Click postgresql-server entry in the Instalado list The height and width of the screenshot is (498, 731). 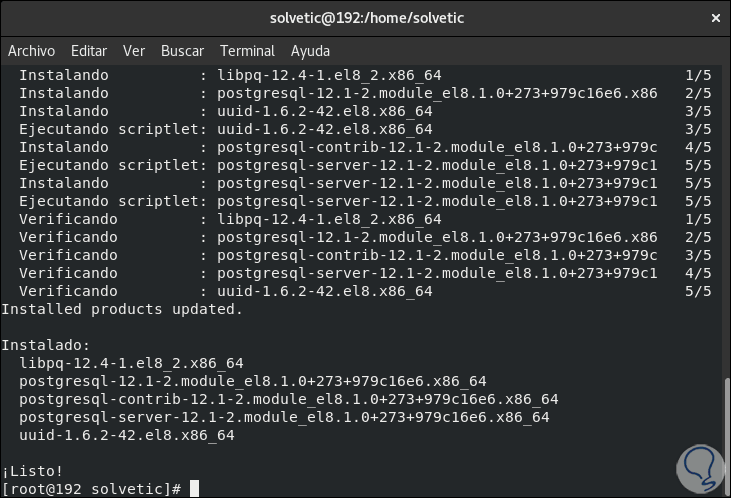click(284, 417)
